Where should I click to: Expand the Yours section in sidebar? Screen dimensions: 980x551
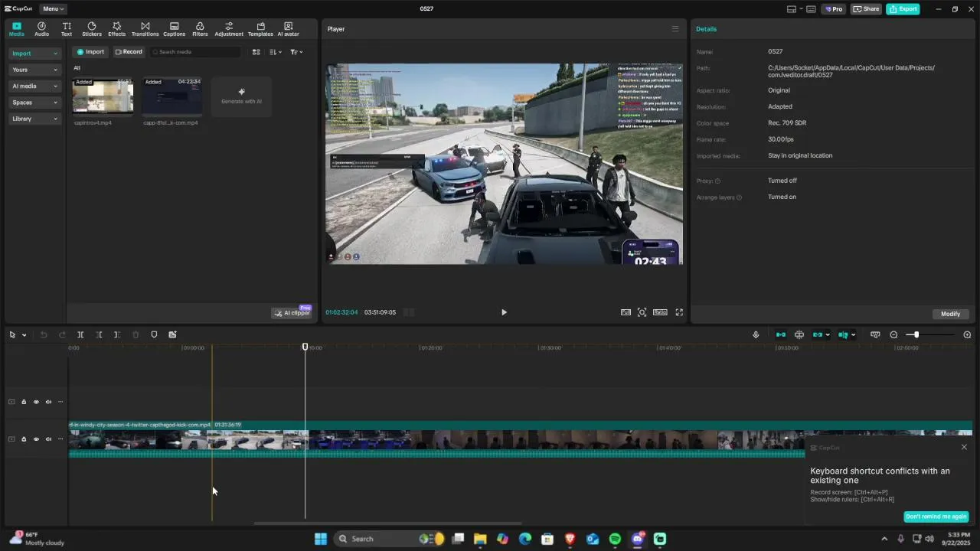(34, 70)
